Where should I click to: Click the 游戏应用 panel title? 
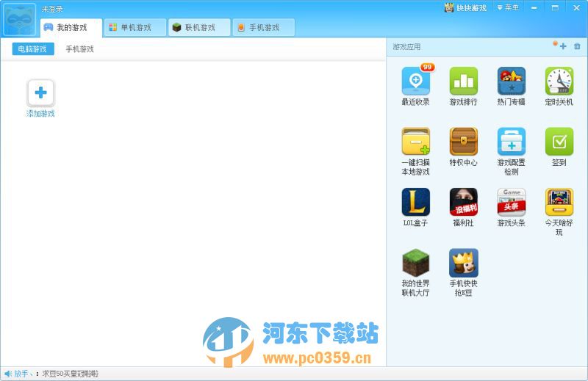(x=406, y=47)
